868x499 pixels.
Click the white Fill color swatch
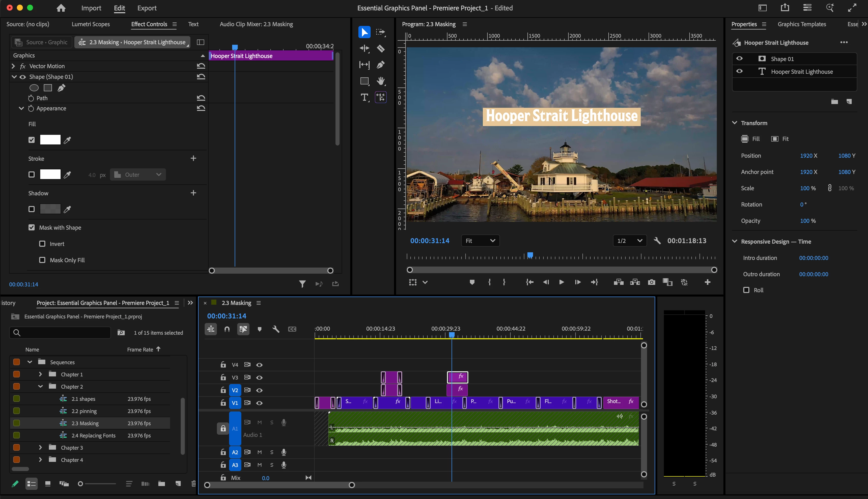50,140
